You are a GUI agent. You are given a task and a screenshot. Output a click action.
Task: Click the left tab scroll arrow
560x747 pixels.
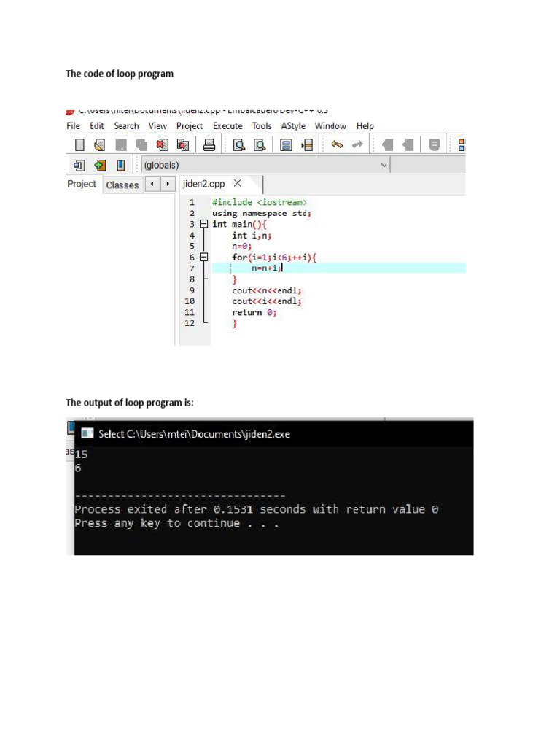[152, 184]
